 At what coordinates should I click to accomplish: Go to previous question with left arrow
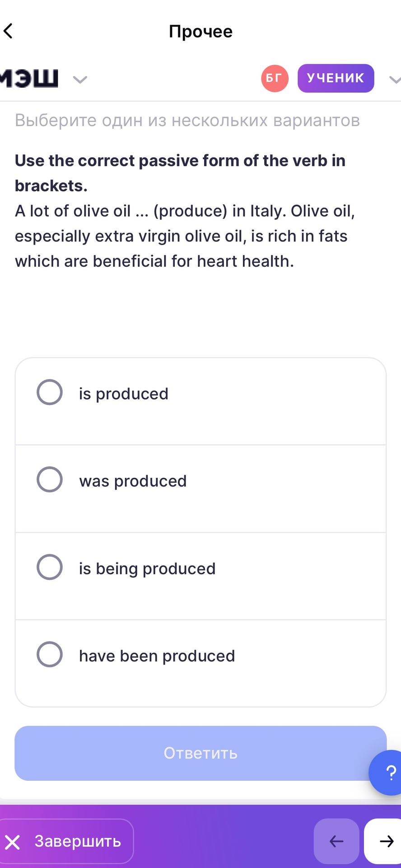[x=336, y=841]
